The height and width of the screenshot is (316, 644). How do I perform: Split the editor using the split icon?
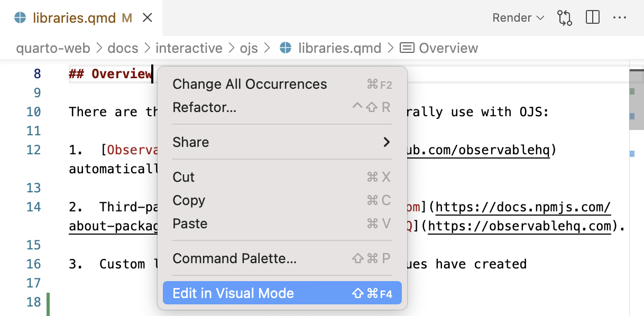pyautogui.click(x=592, y=17)
